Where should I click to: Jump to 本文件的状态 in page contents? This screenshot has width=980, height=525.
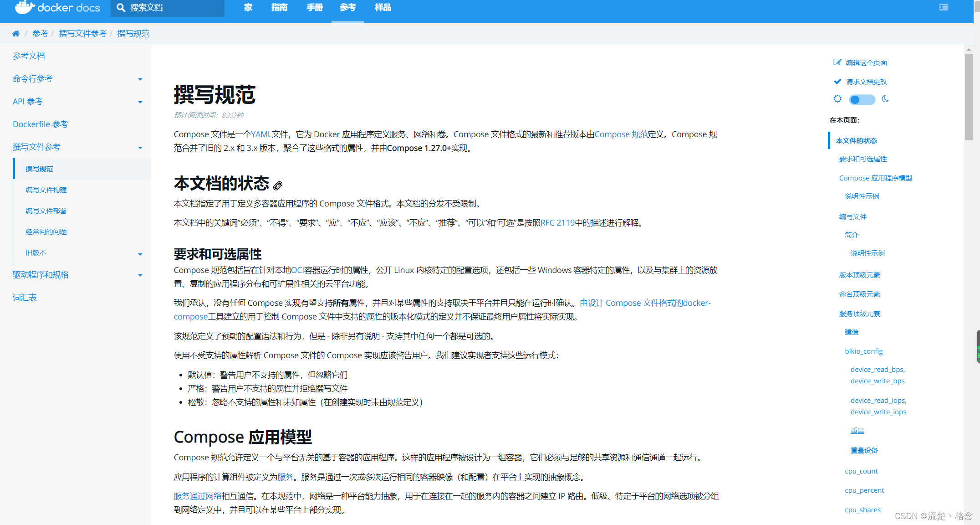856,141
